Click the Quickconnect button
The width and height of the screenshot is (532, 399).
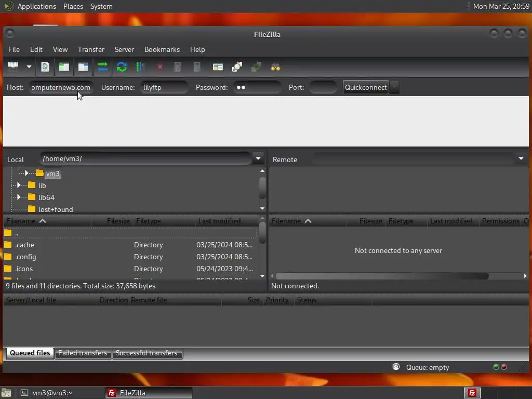366,87
